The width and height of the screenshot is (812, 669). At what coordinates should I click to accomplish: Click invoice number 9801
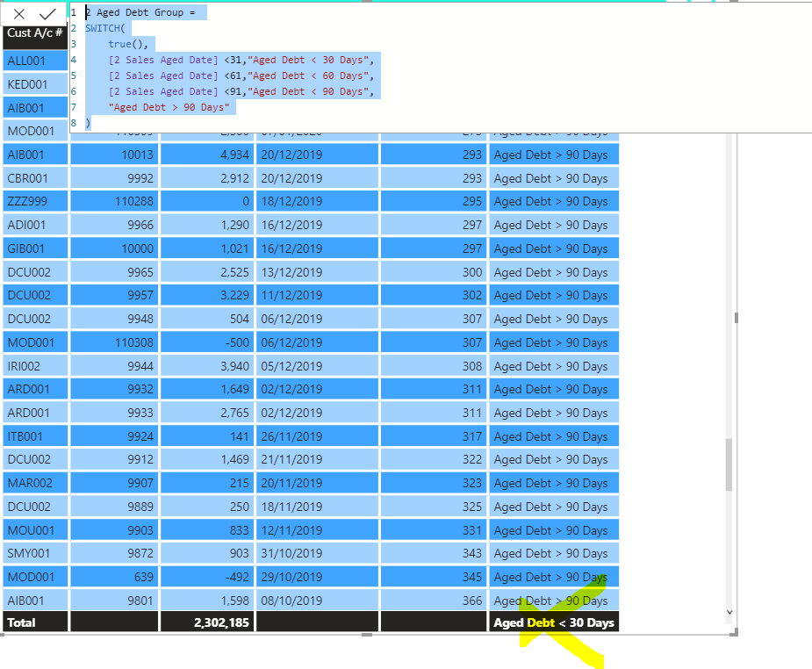(x=114, y=601)
